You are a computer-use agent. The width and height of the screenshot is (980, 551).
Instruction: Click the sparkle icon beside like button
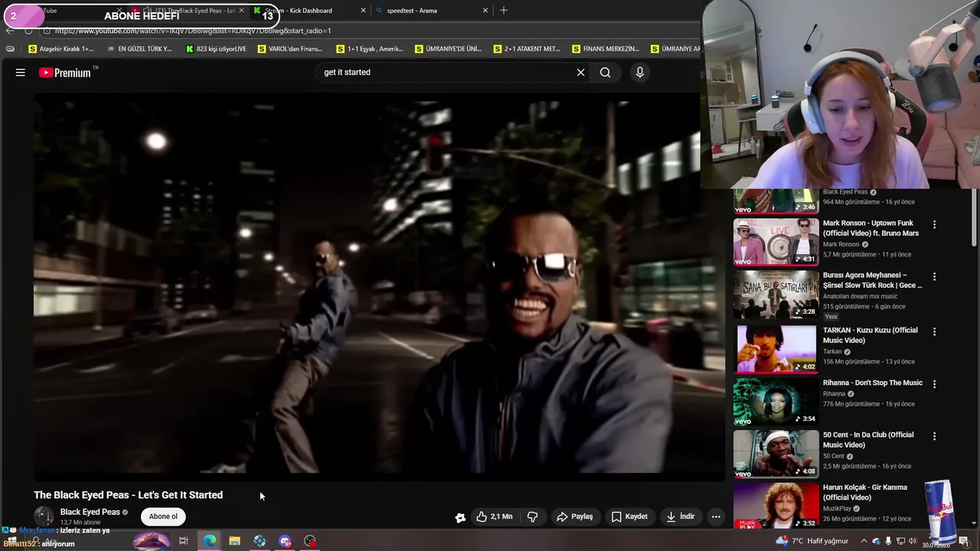click(460, 517)
